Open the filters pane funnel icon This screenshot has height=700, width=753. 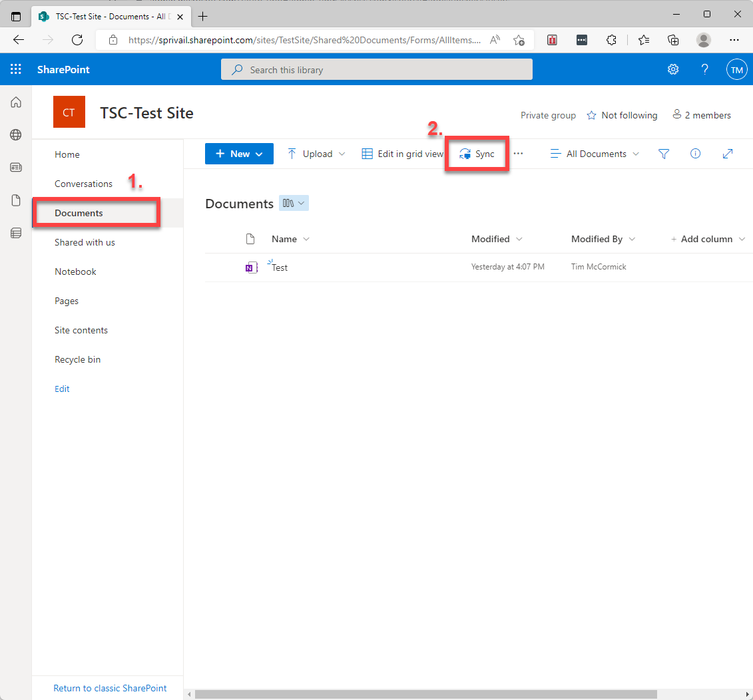point(663,154)
